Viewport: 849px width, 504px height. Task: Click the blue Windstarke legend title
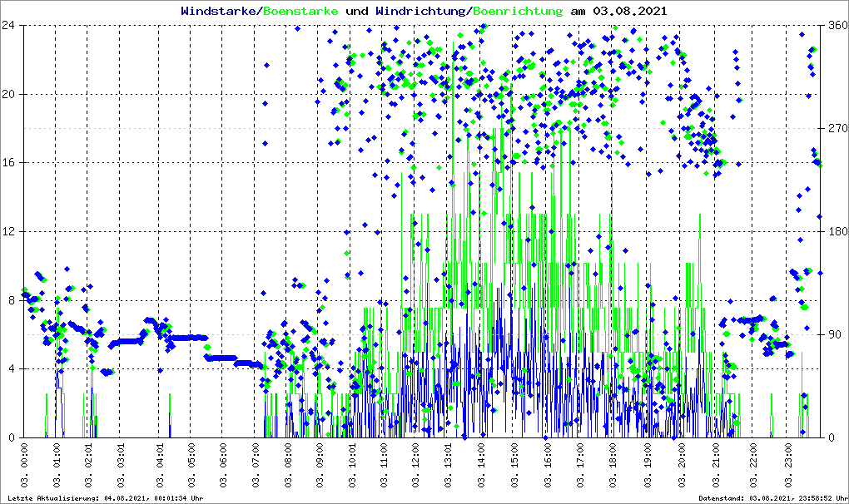[220, 12]
